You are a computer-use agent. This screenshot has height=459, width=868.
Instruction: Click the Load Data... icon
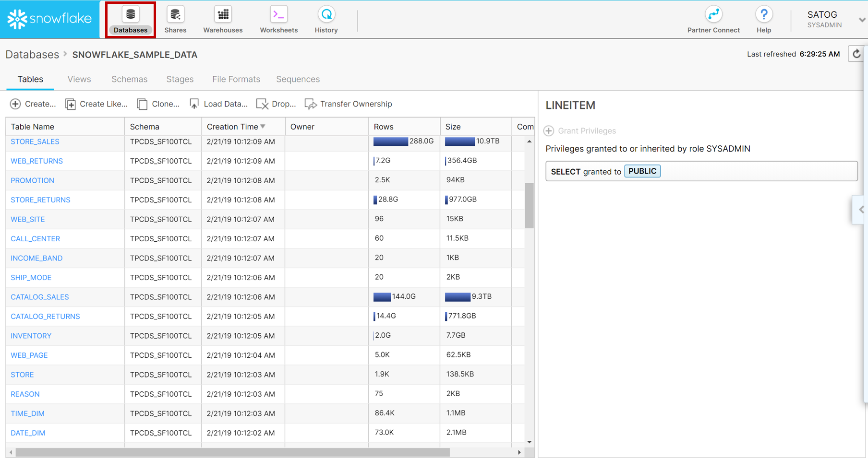(194, 104)
